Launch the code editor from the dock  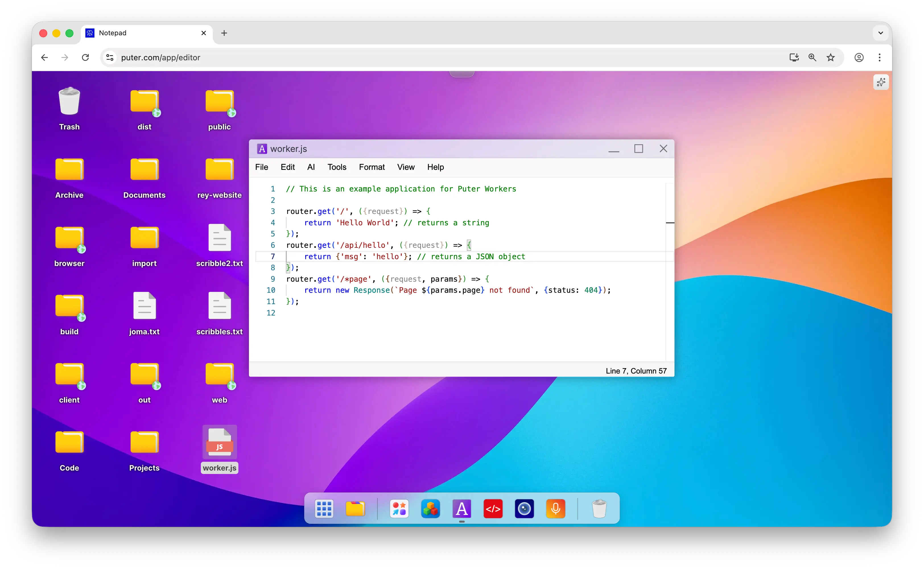[493, 508]
